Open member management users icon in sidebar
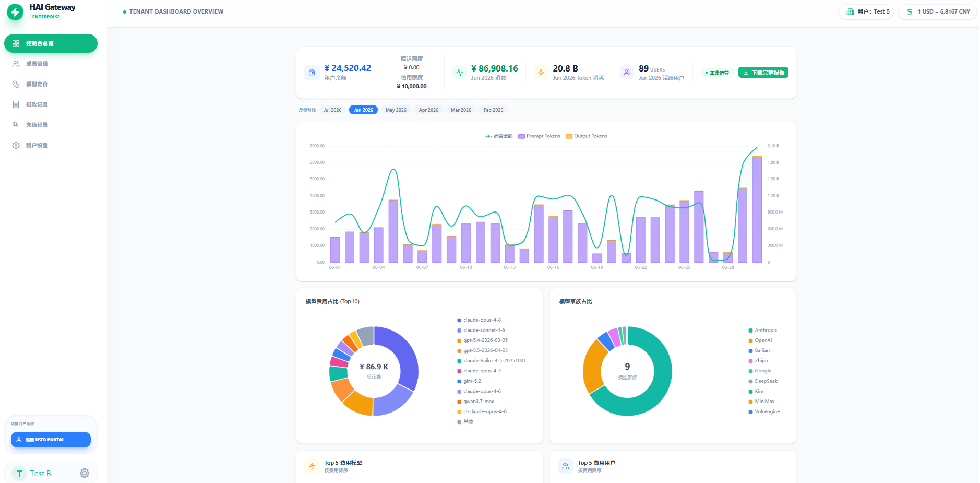This screenshot has height=483, width=980. pos(16,64)
